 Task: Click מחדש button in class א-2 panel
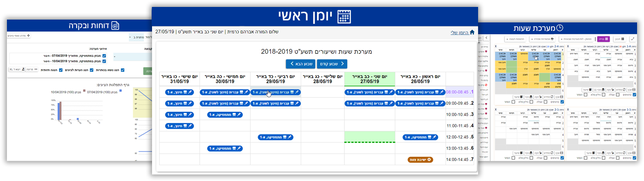(548, 97)
